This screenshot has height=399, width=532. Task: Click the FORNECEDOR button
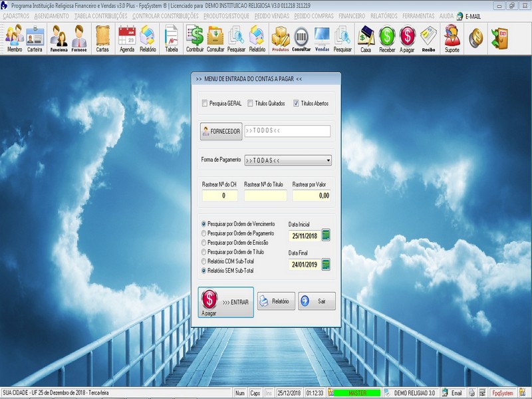(x=221, y=131)
